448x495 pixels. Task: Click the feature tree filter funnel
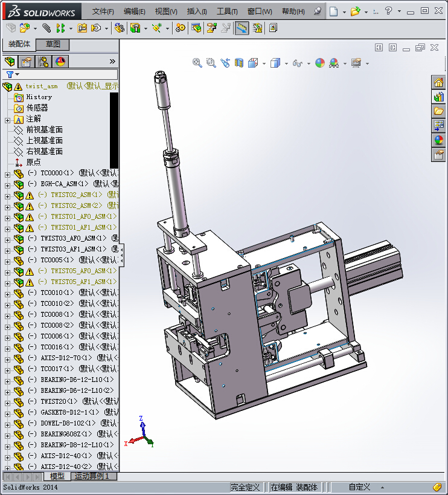10,74
